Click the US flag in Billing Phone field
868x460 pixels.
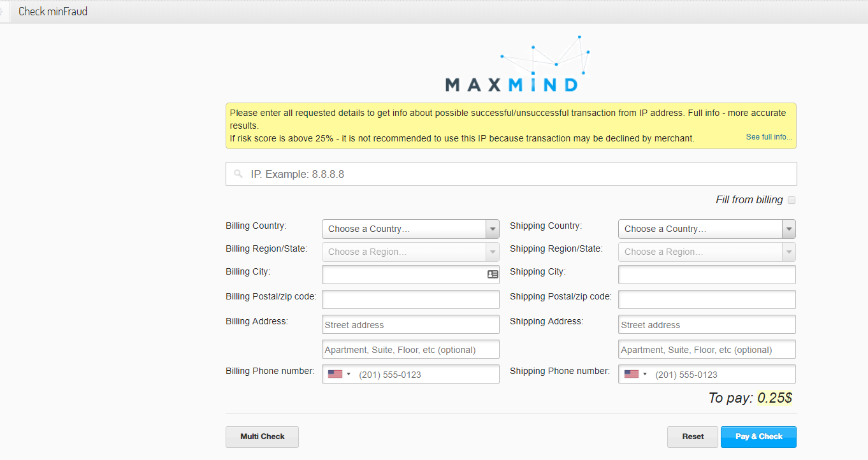pyautogui.click(x=335, y=374)
